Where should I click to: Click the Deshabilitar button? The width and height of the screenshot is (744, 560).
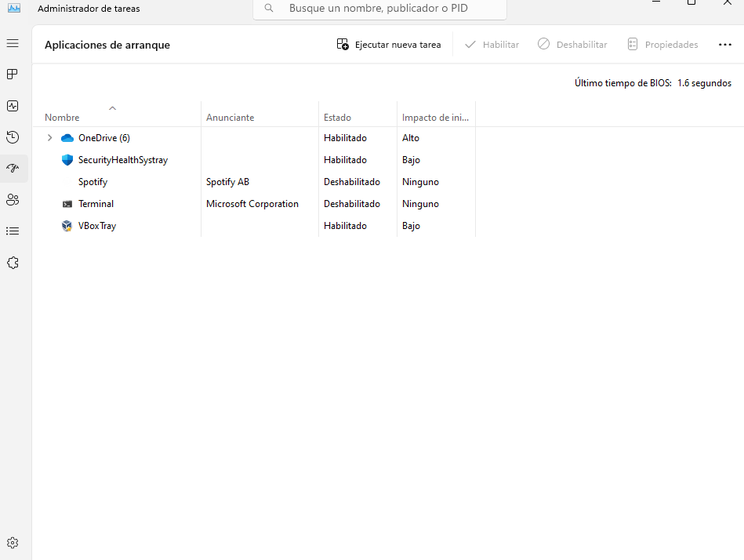pyautogui.click(x=572, y=45)
